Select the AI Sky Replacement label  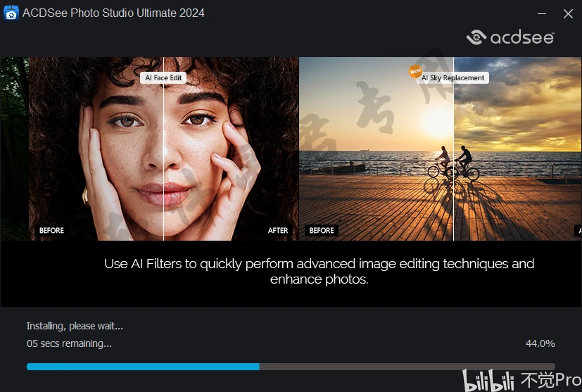(453, 77)
